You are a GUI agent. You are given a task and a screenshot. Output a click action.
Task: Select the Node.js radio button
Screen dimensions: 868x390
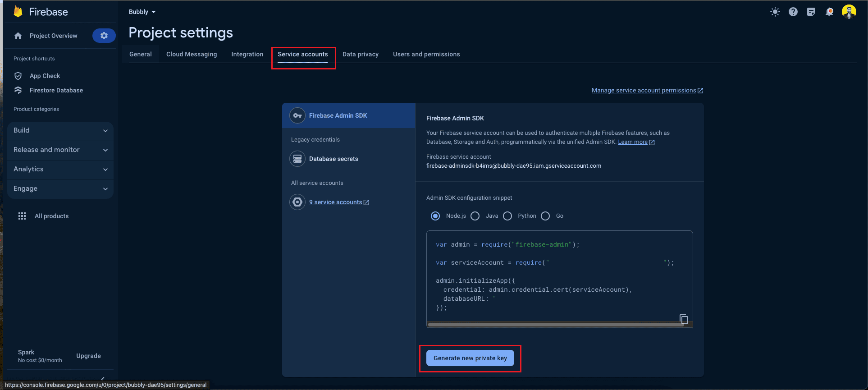coord(435,216)
